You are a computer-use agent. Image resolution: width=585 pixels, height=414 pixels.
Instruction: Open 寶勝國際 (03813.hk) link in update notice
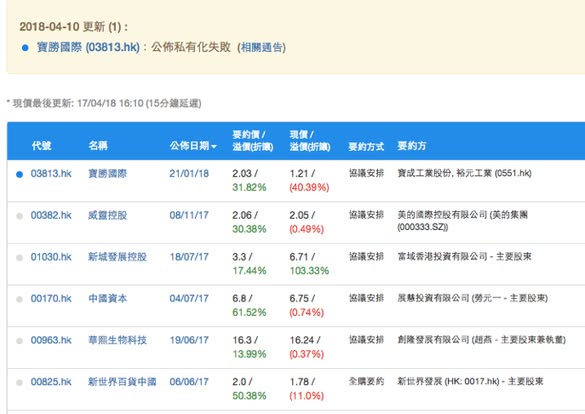88,47
